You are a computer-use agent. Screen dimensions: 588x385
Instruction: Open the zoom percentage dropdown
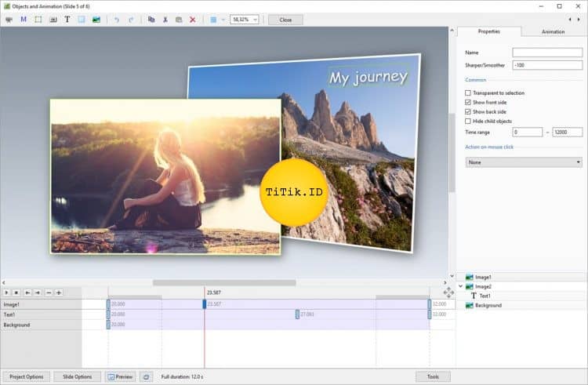256,20
